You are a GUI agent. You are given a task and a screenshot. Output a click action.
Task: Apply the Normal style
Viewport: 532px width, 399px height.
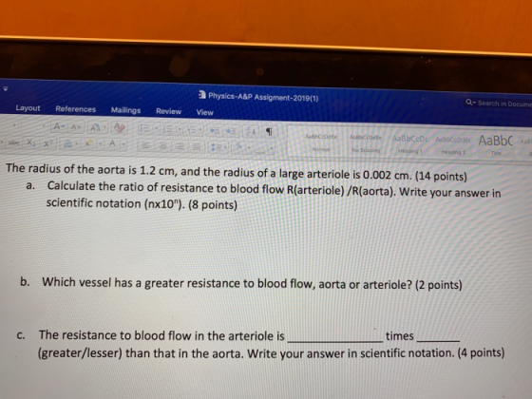point(320,142)
